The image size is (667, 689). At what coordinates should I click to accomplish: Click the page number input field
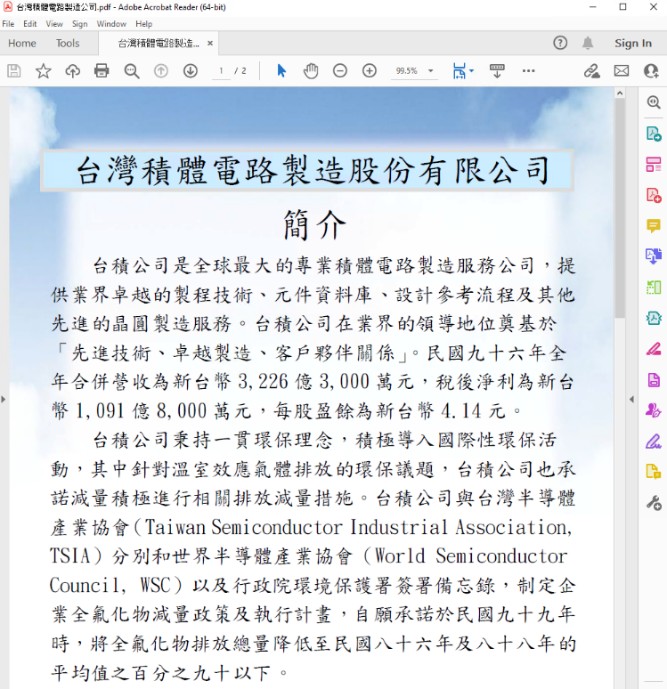tap(221, 71)
